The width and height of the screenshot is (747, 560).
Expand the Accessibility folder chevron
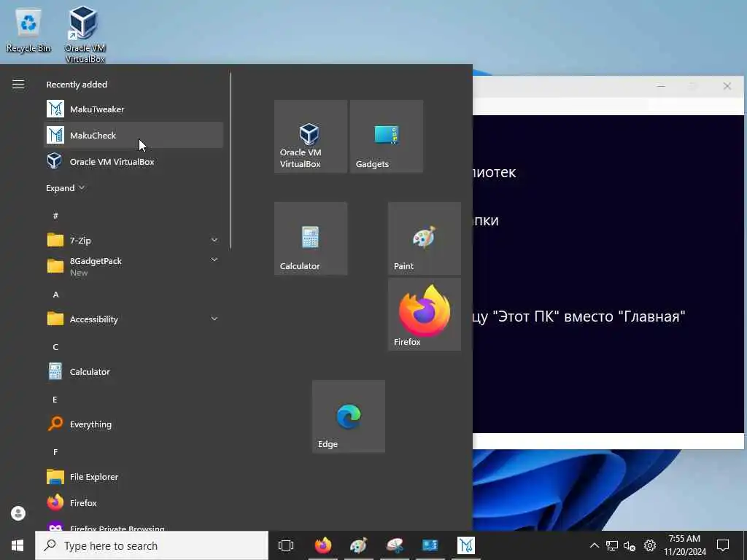tap(214, 319)
